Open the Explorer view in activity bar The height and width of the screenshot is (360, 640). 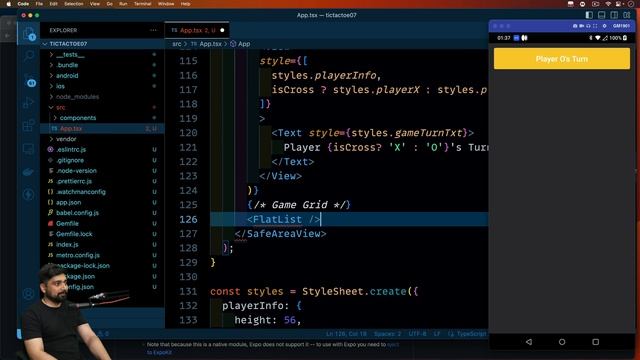pos(29,34)
